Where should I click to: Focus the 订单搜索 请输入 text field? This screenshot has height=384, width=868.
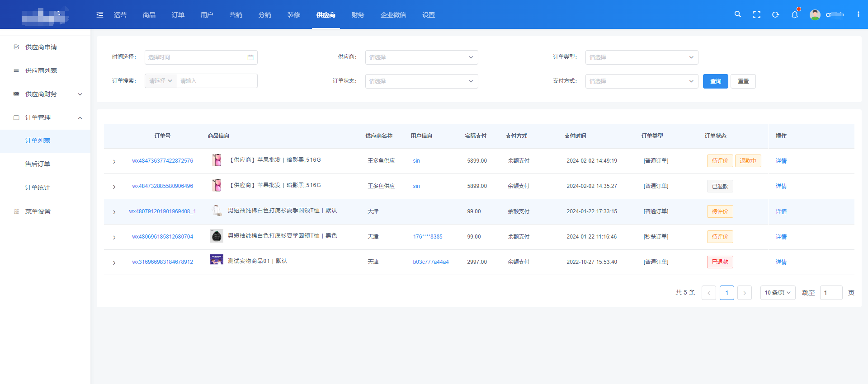point(217,81)
